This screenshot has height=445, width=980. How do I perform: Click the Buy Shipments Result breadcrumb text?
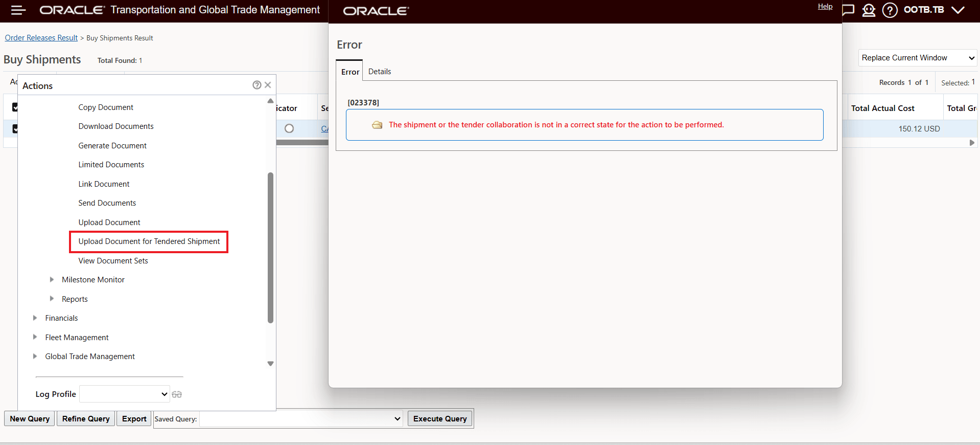[120, 38]
